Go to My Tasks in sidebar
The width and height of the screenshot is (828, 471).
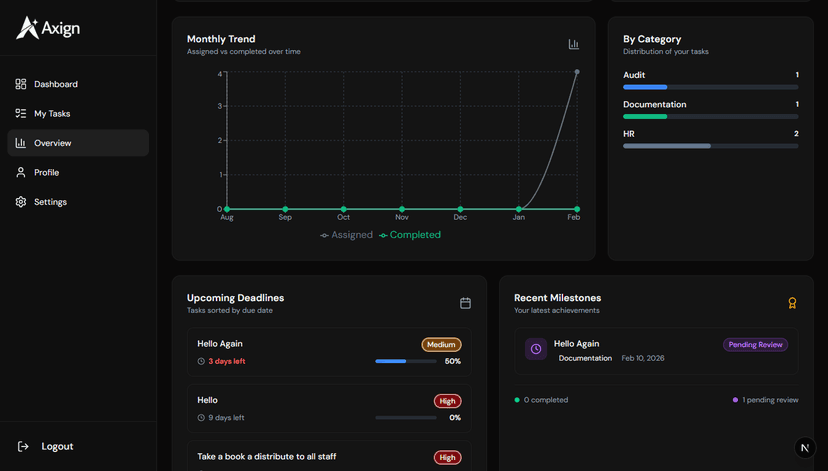point(52,114)
